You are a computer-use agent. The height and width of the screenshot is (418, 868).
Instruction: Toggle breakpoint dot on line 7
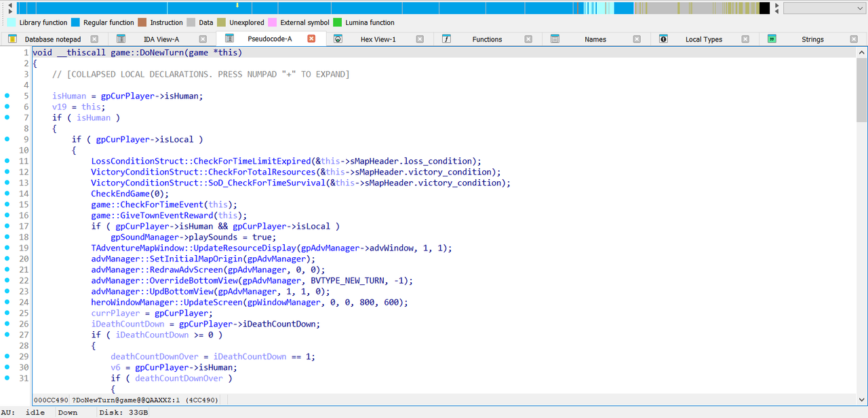(x=7, y=117)
